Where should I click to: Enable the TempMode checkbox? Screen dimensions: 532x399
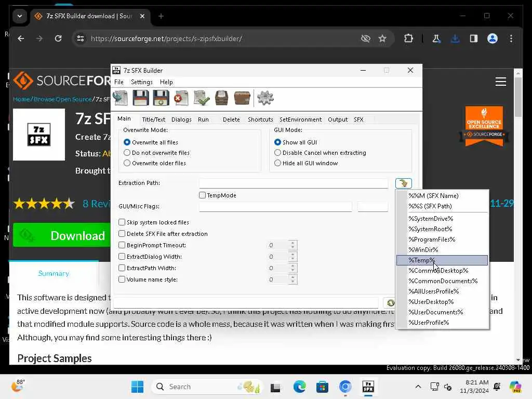(x=202, y=195)
